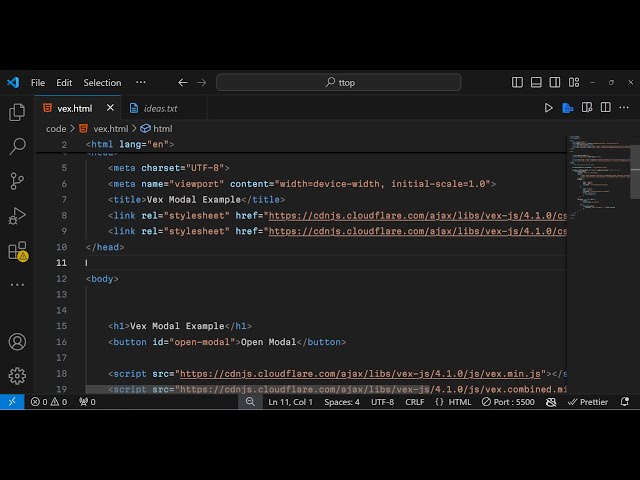Open the Source Control view
This screenshot has height=480, width=640.
pyautogui.click(x=17, y=181)
